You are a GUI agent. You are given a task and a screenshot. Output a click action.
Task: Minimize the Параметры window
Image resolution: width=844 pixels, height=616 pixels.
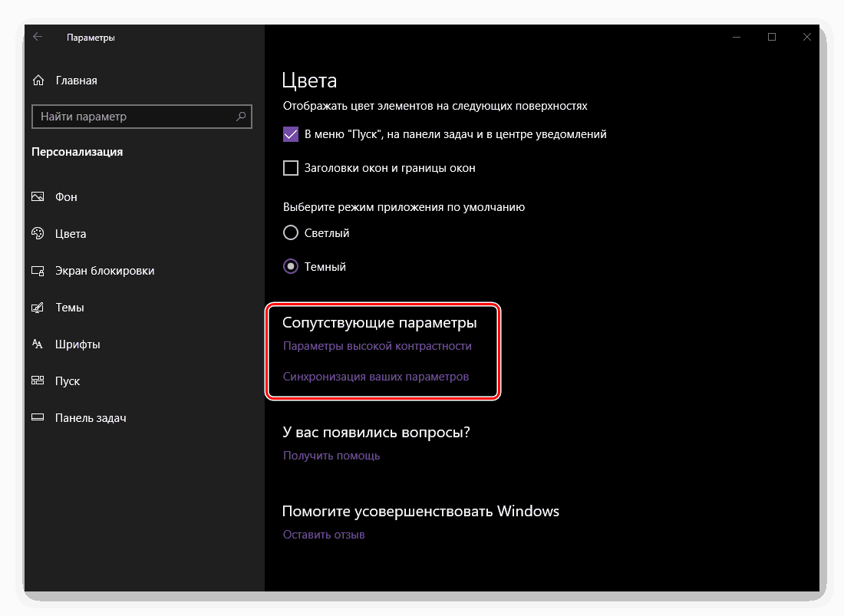pyautogui.click(x=737, y=37)
